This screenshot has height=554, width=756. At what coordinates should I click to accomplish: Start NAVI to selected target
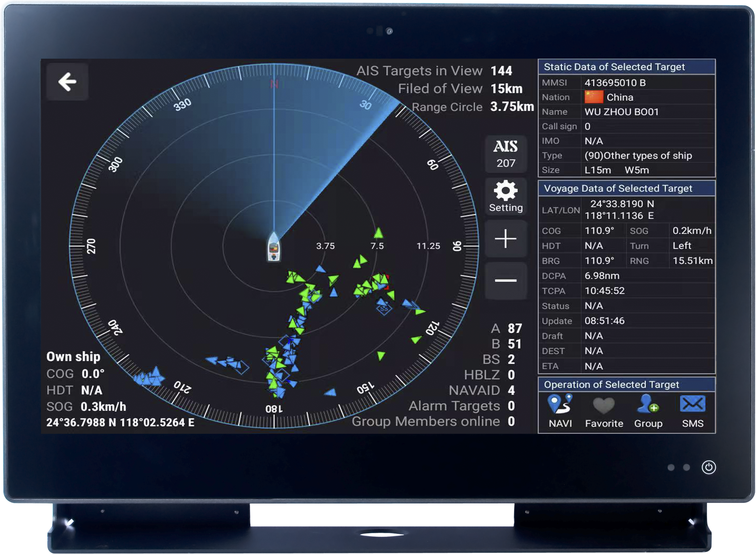(560, 411)
